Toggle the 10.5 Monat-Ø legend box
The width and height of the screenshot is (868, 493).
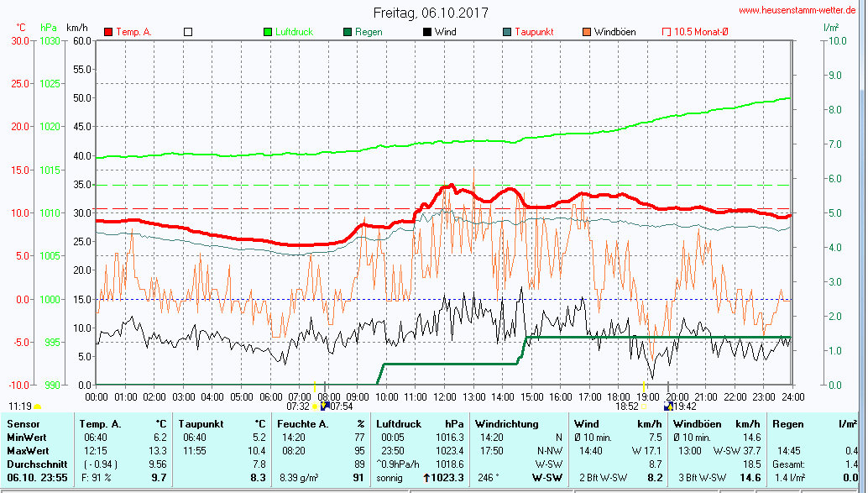tap(667, 32)
